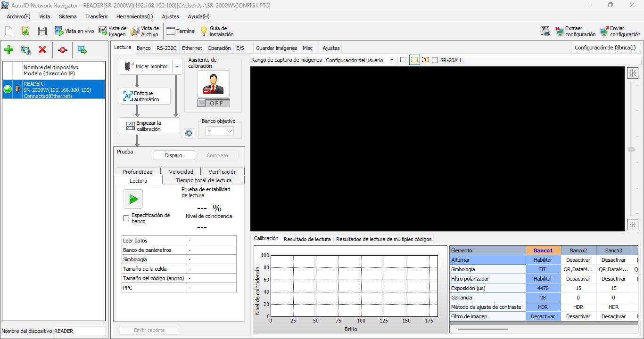The height and width of the screenshot is (339, 644).
Task: Click the Disparo button
Action: (173, 155)
